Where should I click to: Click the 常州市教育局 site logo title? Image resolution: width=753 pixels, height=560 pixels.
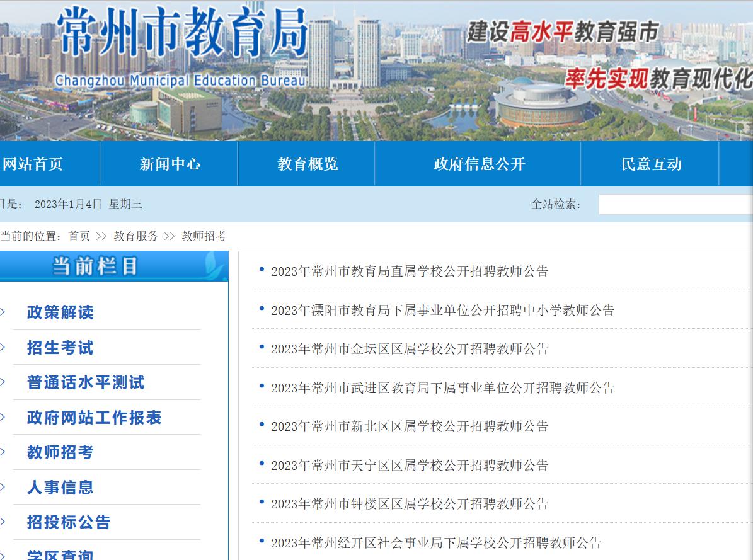[x=183, y=33]
